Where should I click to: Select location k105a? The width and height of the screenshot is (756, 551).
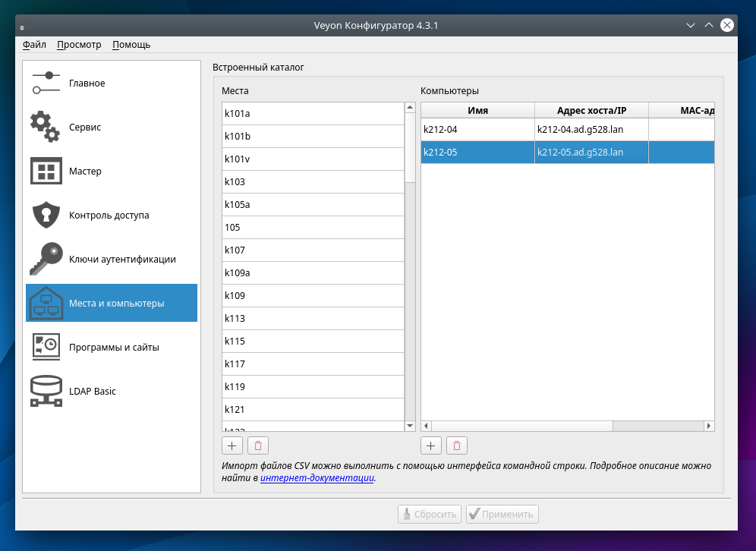coord(313,204)
